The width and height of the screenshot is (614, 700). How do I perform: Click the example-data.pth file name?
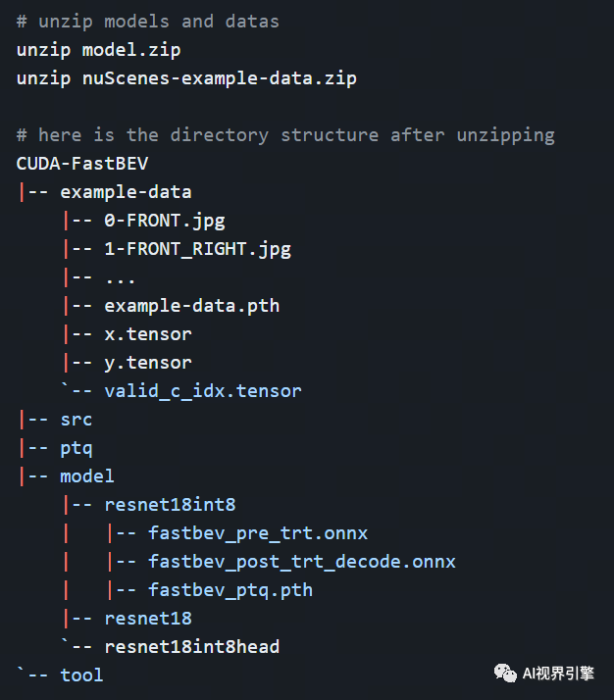tap(191, 306)
